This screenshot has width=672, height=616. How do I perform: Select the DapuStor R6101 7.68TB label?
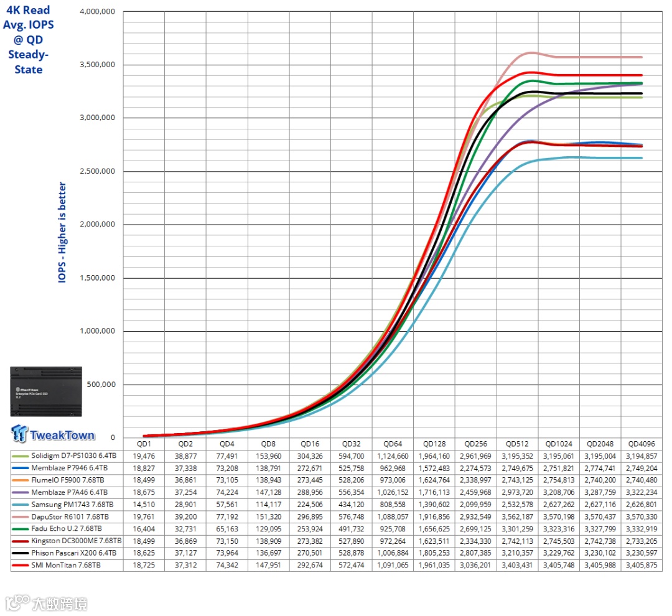pyautogui.click(x=70, y=517)
